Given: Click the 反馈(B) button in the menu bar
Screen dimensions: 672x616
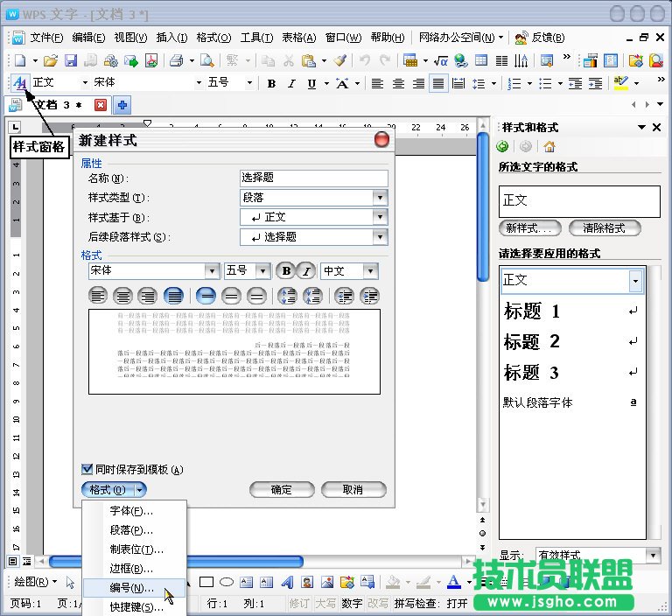Looking at the screenshot, I should pyautogui.click(x=540, y=38).
